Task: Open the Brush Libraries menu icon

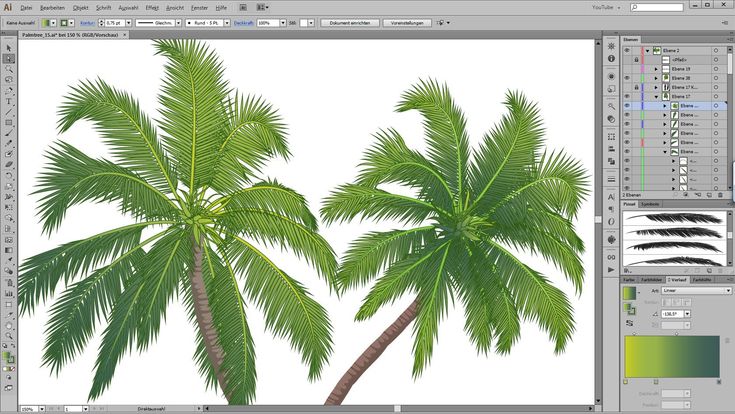Action: 628,271
